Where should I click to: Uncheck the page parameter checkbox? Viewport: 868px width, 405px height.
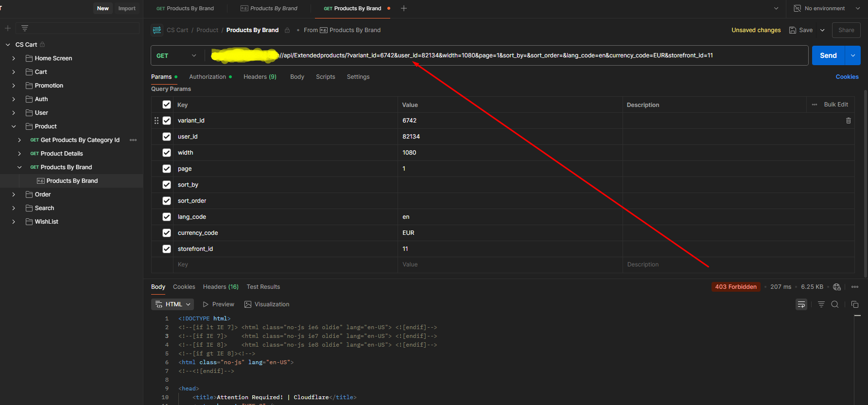click(167, 169)
